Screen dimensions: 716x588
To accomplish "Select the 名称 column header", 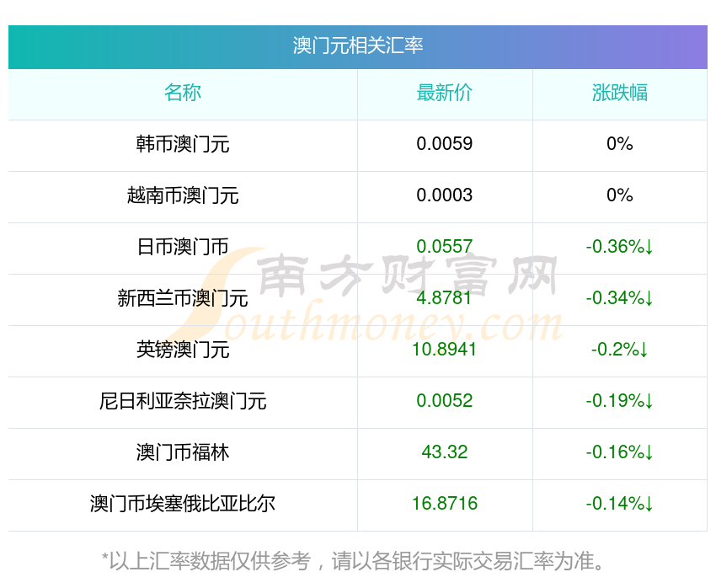I will (183, 93).
